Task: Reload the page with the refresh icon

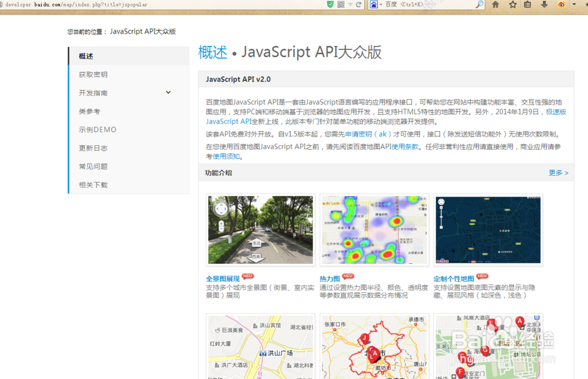Action: coord(359,5)
